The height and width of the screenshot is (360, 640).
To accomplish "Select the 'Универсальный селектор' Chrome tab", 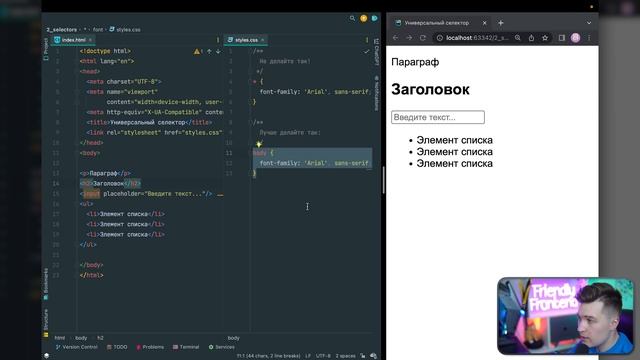I will (x=437, y=23).
